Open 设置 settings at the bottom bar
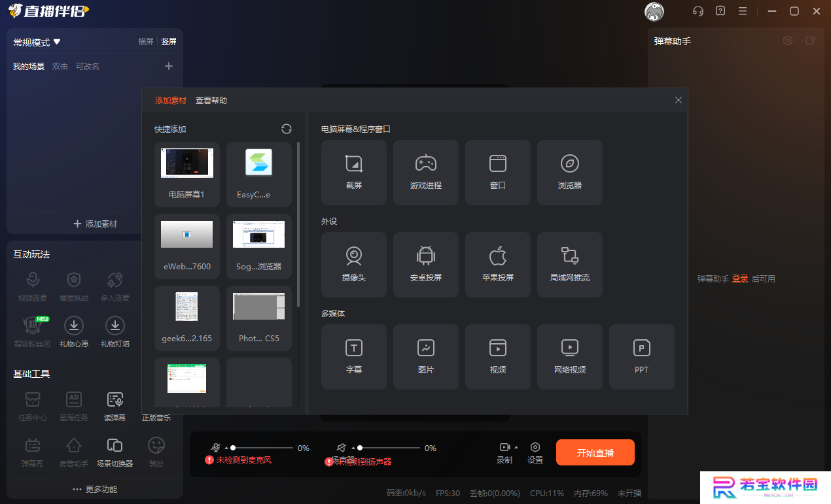831x504 pixels. pos(535,452)
